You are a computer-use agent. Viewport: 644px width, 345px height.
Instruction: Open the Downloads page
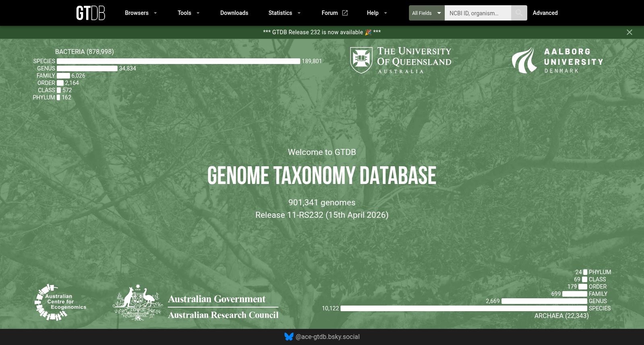(x=234, y=13)
